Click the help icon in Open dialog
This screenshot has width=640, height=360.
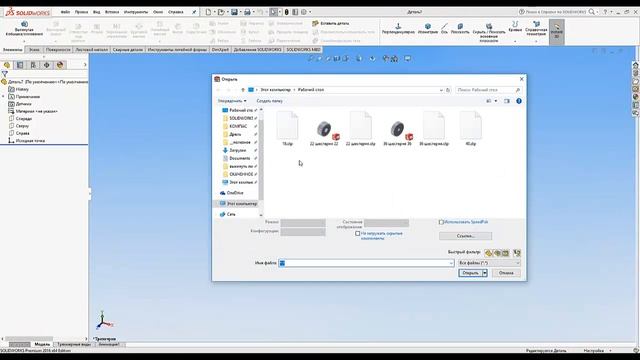tap(519, 101)
